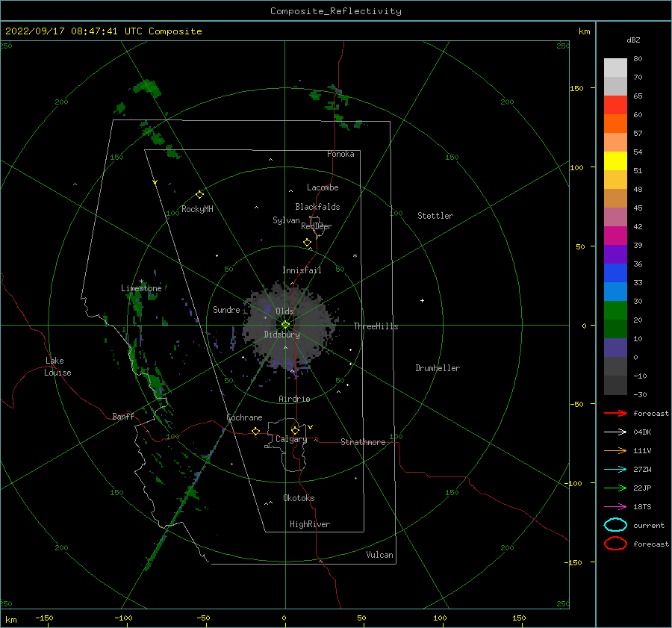Click the white 04DK arrow in legend
The image size is (672, 628).
pos(615,432)
